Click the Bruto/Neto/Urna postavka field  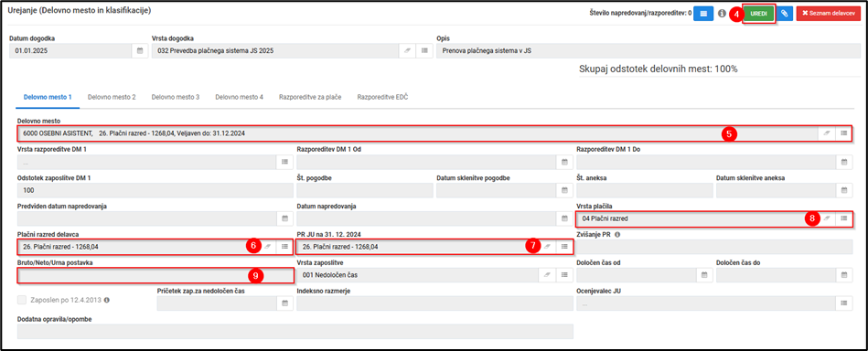(x=155, y=275)
